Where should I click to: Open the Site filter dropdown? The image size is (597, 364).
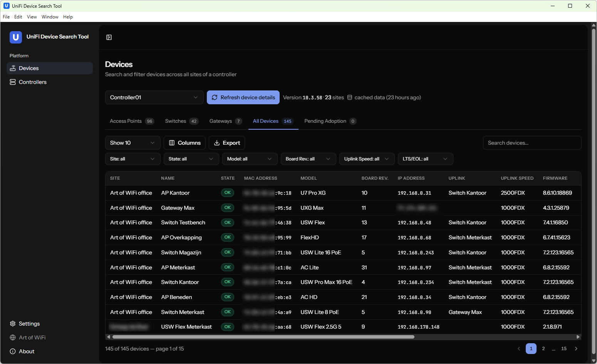click(133, 159)
